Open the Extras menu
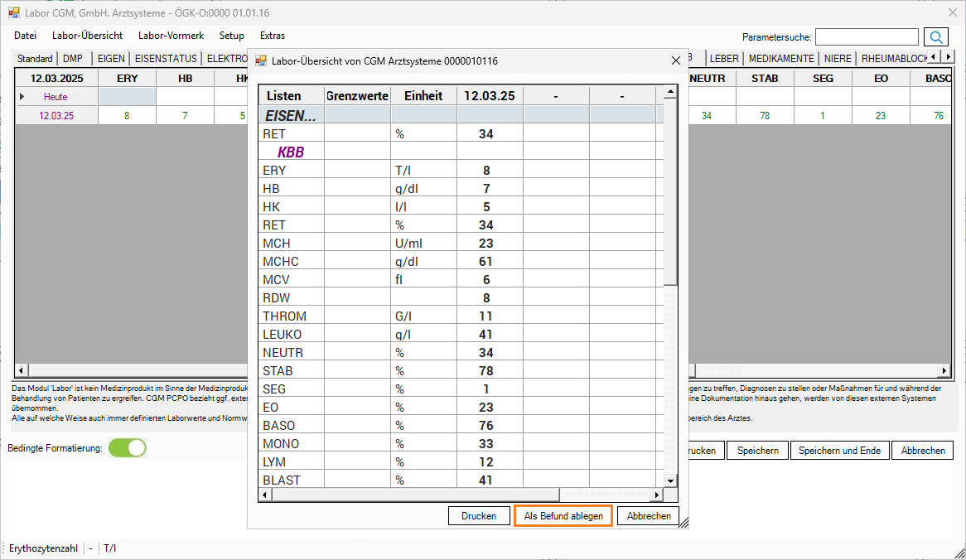Viewport: 966px width, 560px height. (272, 36)
